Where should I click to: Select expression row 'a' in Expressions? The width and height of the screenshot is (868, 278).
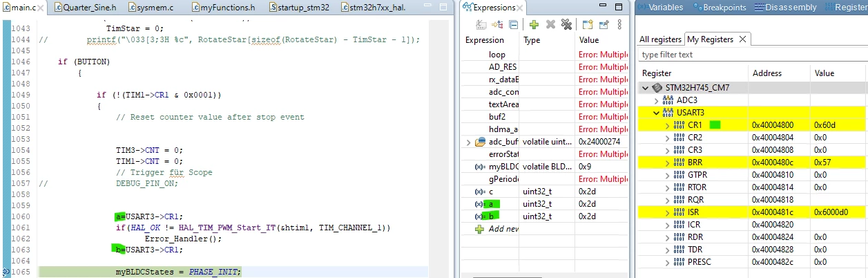546,204
